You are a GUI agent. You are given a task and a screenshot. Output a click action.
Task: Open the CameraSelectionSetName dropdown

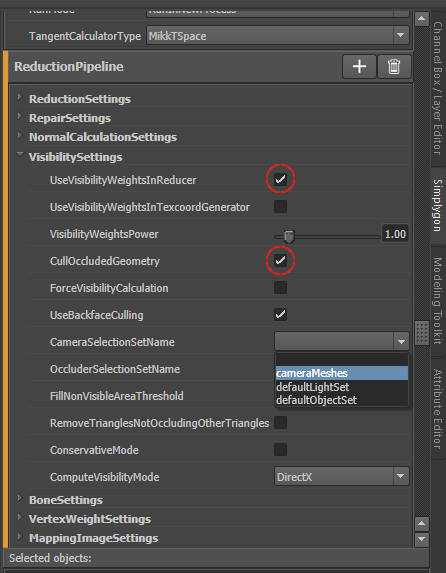coord(341,342)
